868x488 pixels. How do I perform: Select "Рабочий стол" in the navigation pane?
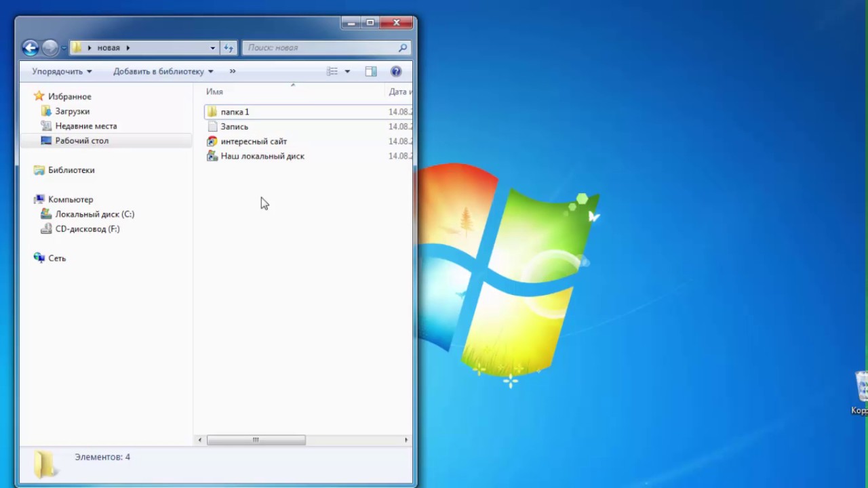82,141
